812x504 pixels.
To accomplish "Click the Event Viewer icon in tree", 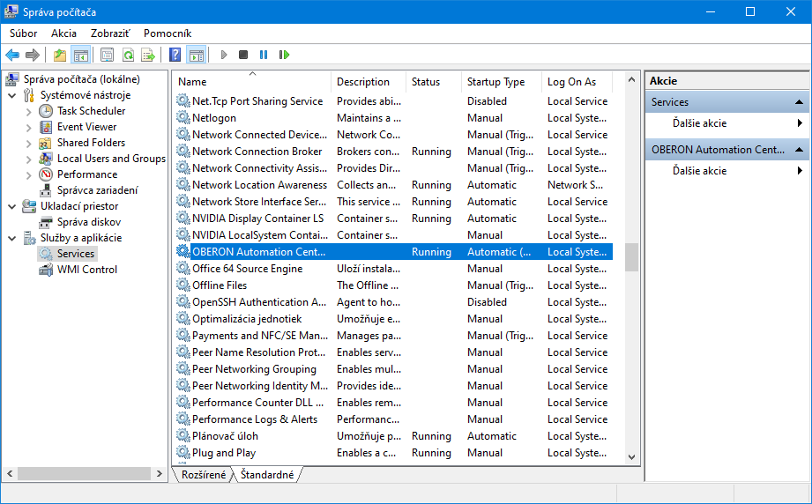I will tap(46, 127).
